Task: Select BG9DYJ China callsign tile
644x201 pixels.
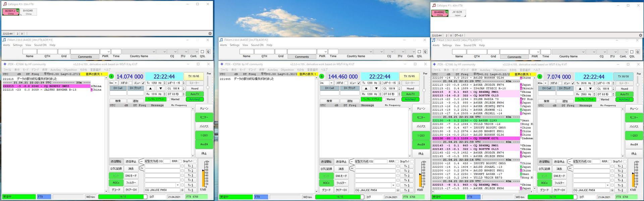Action: tap(11, 12)
